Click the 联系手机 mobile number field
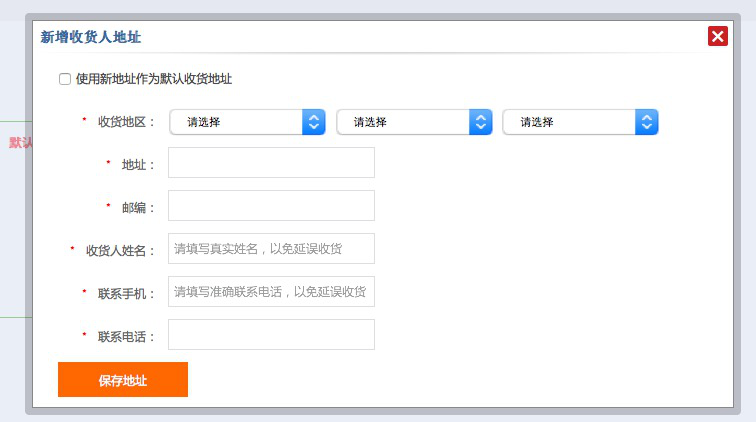 pyautogui.click(x=271, y=292)
